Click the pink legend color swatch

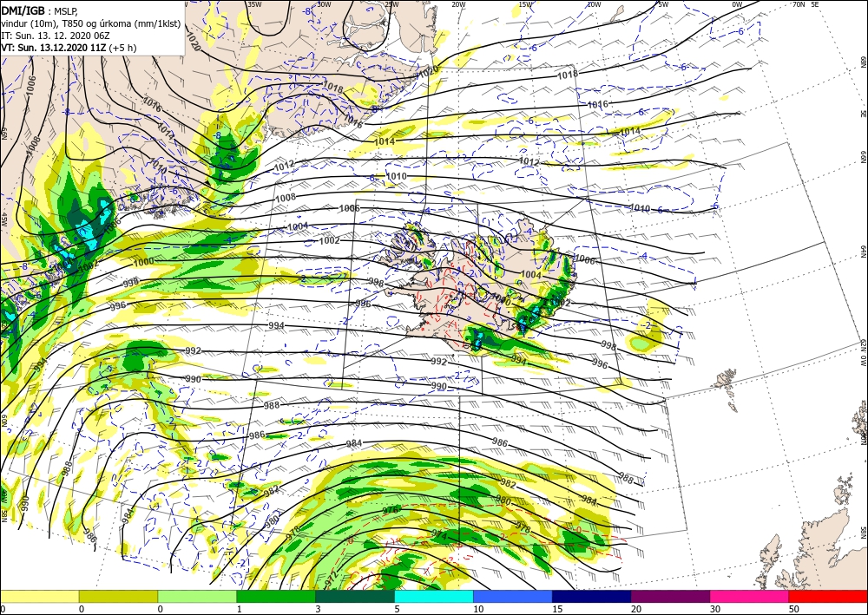pos(750,596)
